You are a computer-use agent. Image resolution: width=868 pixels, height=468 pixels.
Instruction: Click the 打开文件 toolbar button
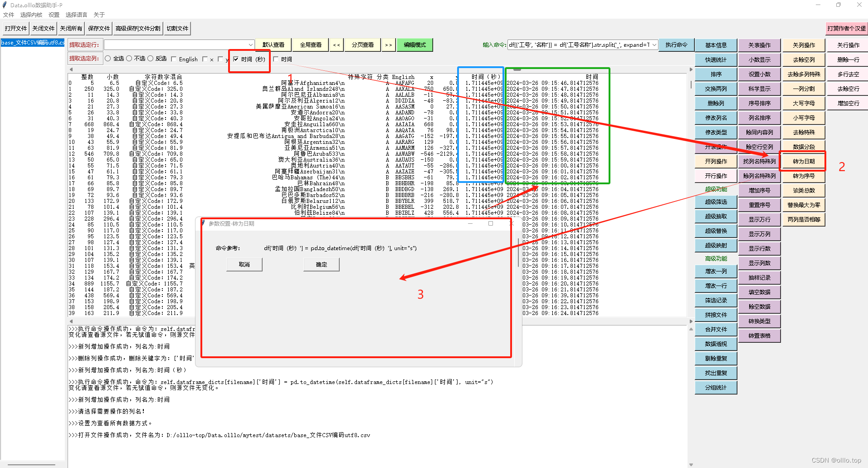click(16, 28)
